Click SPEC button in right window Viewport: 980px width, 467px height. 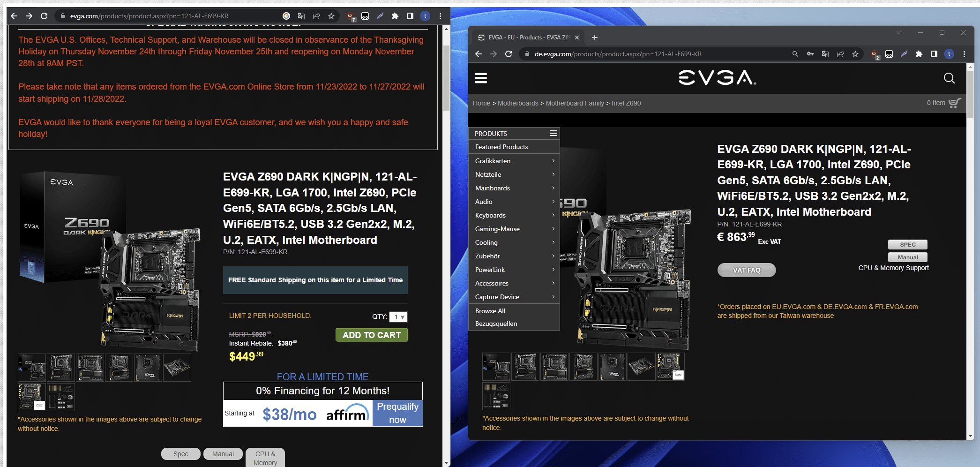[x=907, y=244]
